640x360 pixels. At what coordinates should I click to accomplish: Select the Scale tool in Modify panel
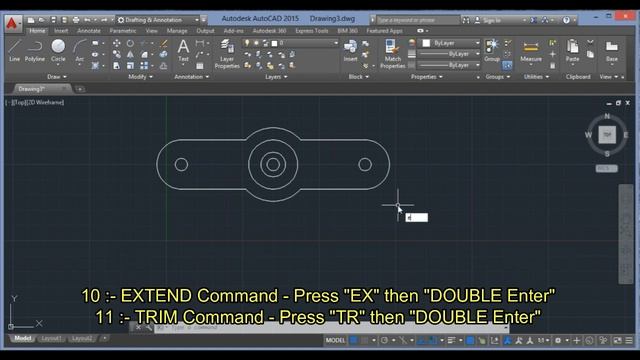point(130,65)
